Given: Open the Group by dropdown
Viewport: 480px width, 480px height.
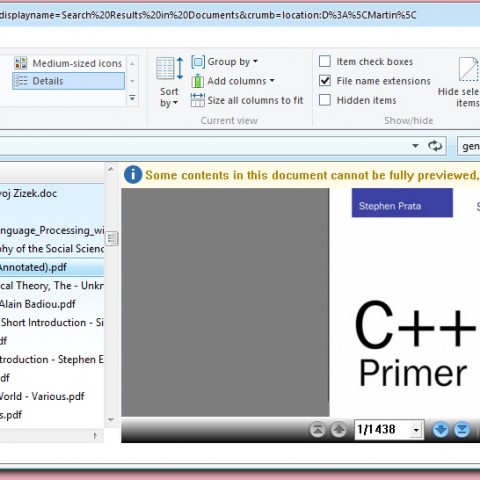Looking at the screenshot, I should click(233, 62).
